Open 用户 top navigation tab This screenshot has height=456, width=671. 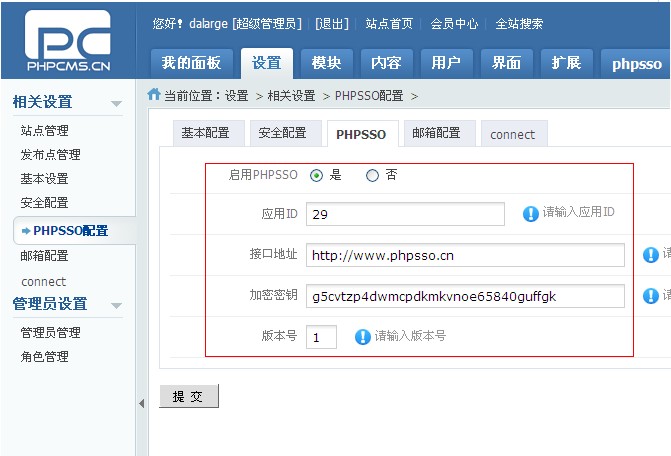(446, 63)
